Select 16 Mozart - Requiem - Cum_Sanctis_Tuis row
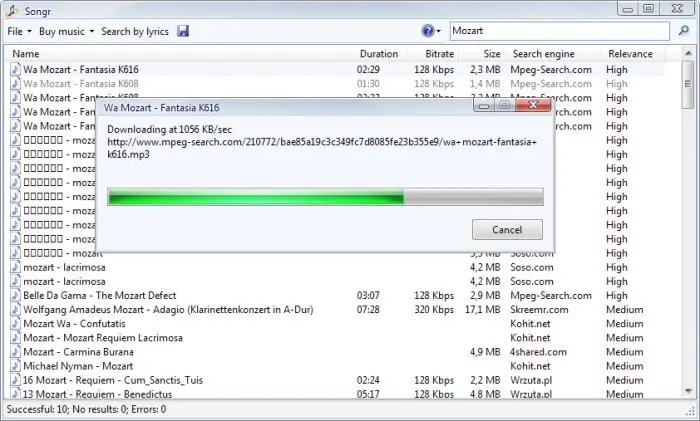 tap(338, 380)
